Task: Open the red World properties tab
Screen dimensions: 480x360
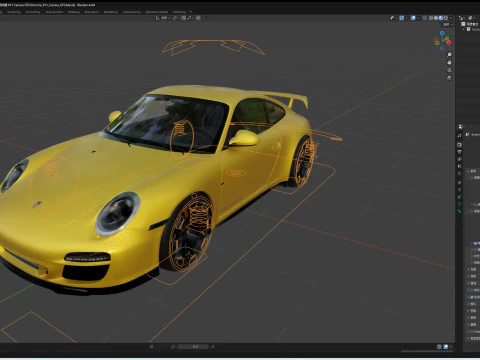Action: click(x=460, y=174)
